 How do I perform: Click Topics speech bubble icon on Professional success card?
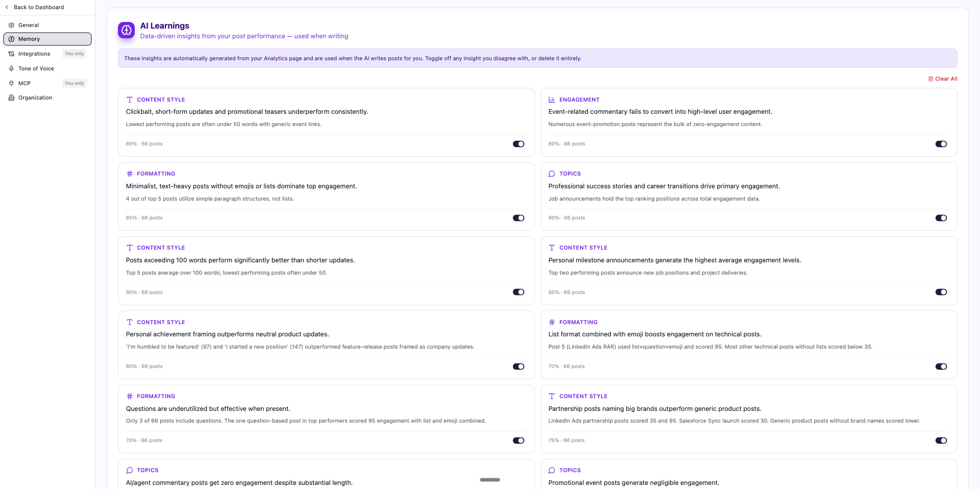552,174
